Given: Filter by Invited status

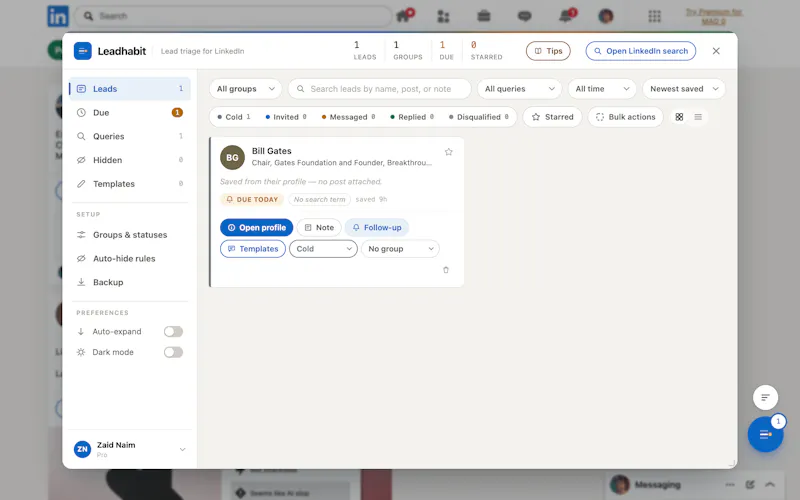Looking at the screenshot, I should point(286,117).
